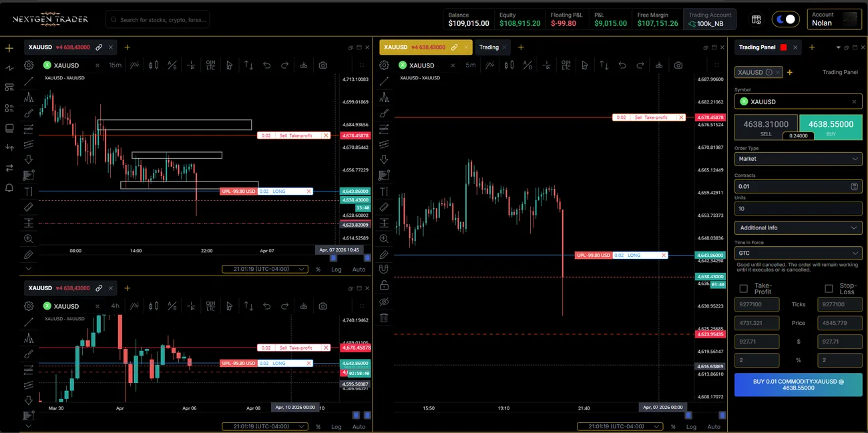Open panel options arrow beside Trading Panel tab
868x433 pixels.
[x=839, y=47]
